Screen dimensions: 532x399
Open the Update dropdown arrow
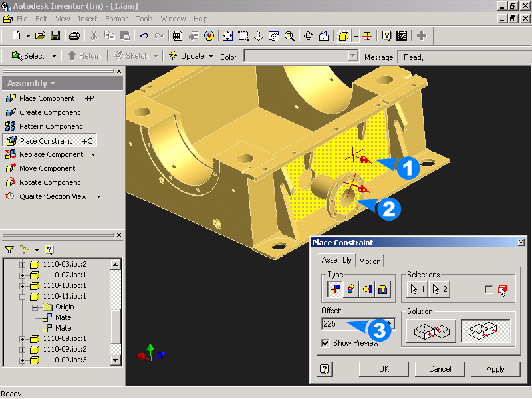click(x=211, y=56)
